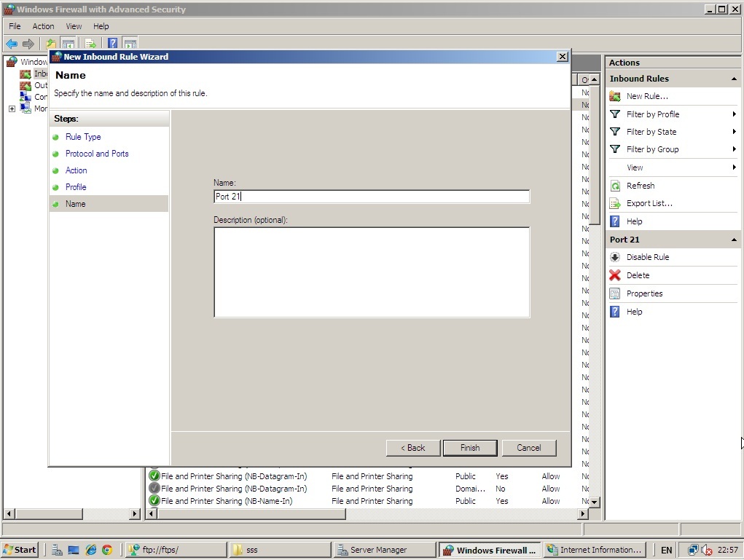744x560 pixels.
Task: Click the Description optional text area
Action: 372,272
